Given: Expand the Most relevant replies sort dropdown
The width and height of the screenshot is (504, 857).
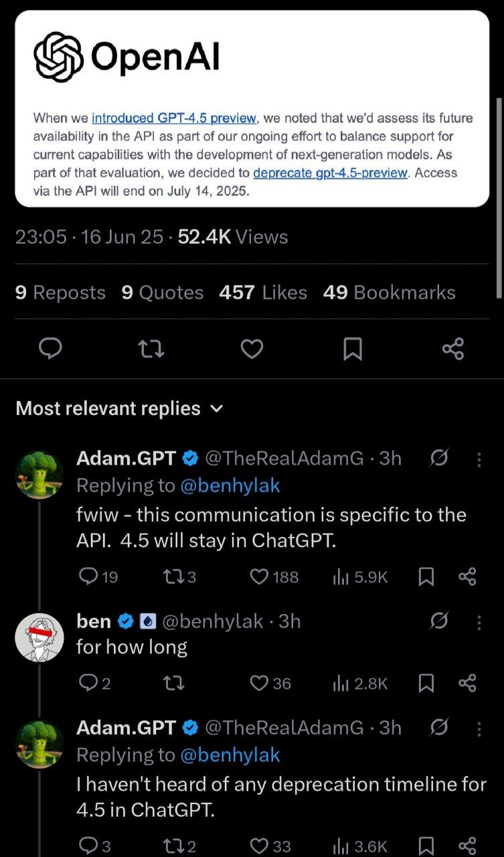Looking at the screenshot, I should click(216, 409).
